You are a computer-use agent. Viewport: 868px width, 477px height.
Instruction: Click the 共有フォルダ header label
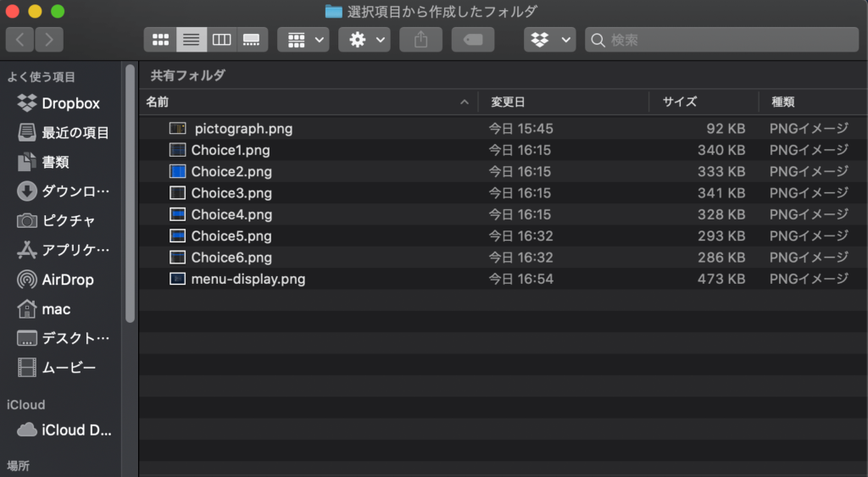(187, 75)
